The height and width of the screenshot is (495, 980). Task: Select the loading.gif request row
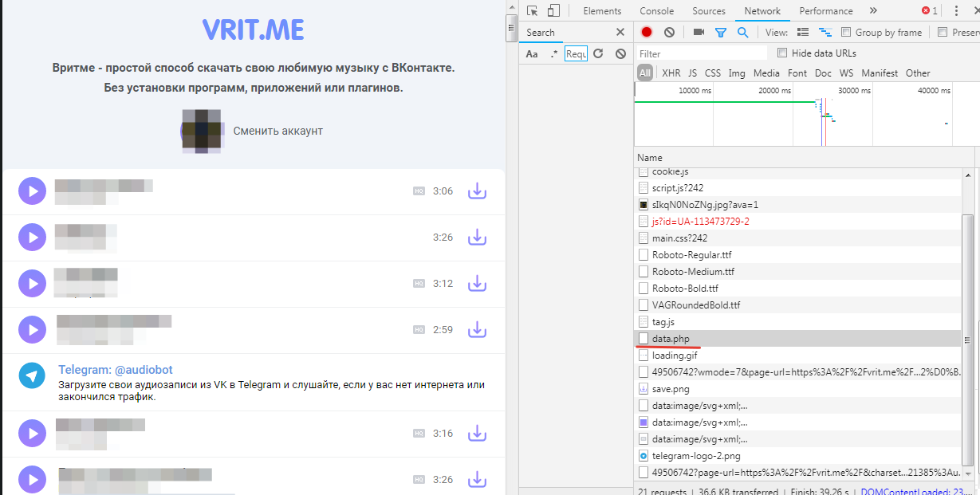click(x=798, y=356)
